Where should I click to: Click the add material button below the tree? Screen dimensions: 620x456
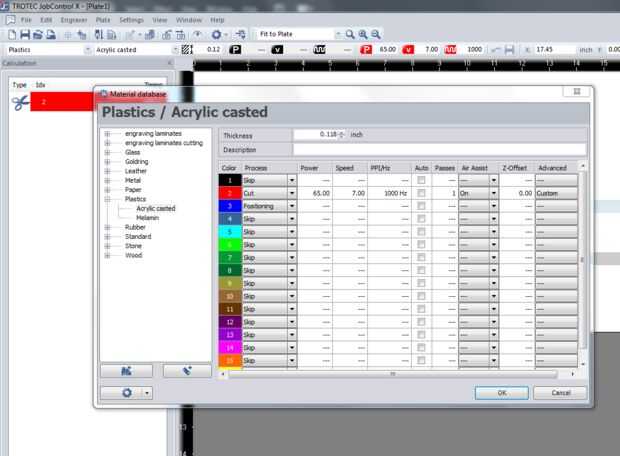127,371
